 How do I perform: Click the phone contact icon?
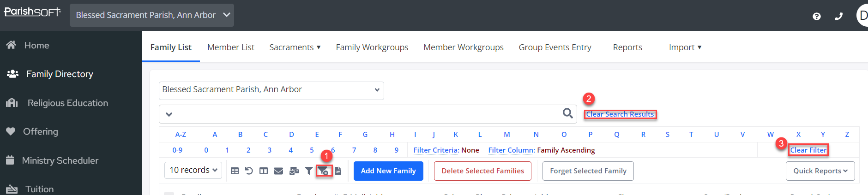pyautogui.click(x=839, y=16)
